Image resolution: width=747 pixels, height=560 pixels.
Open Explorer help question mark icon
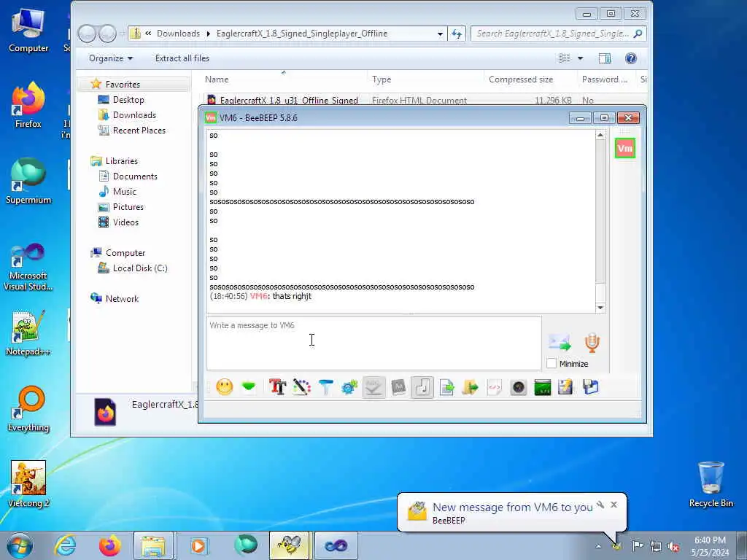631,58
